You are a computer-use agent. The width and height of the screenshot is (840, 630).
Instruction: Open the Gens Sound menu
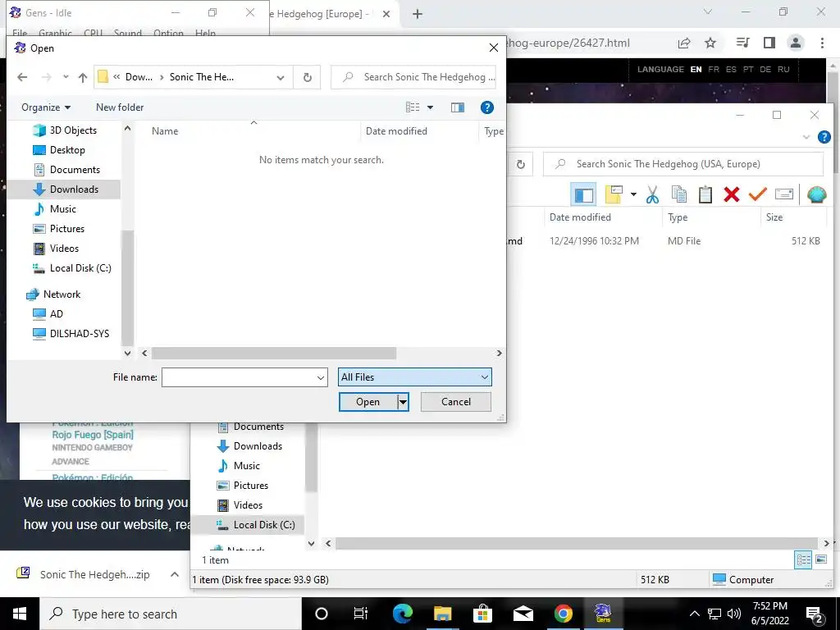[127, 33]
